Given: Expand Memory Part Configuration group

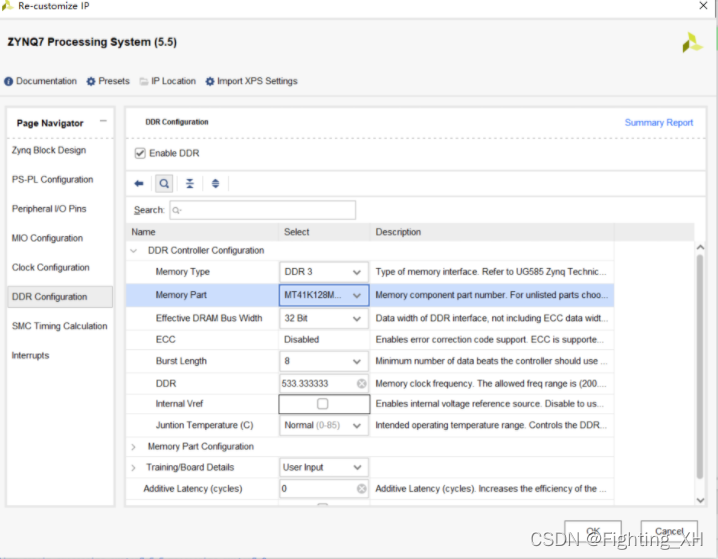Looking at the screenshot, I should (x=133, y=447).
